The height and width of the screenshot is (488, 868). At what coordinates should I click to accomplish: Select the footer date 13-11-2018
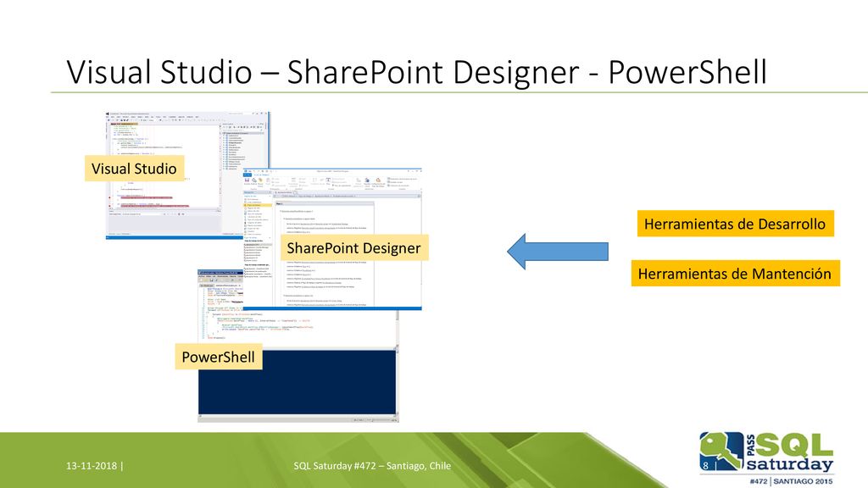click(92, 466)
